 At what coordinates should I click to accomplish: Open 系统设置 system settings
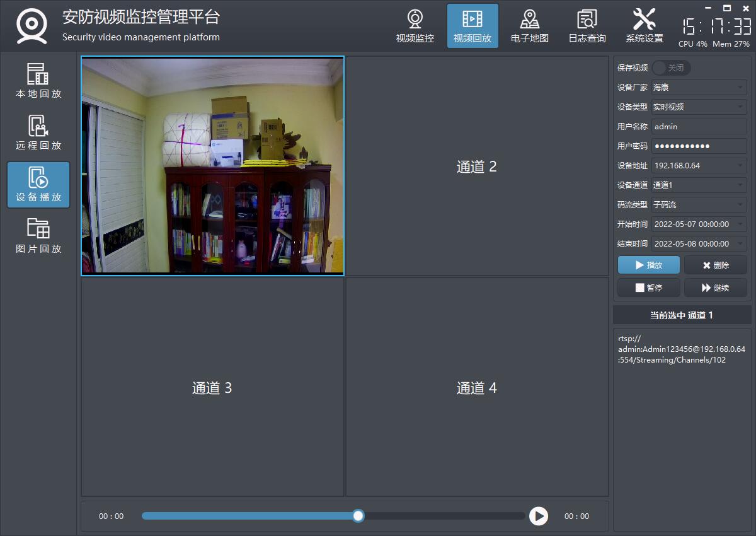[644, 26]
